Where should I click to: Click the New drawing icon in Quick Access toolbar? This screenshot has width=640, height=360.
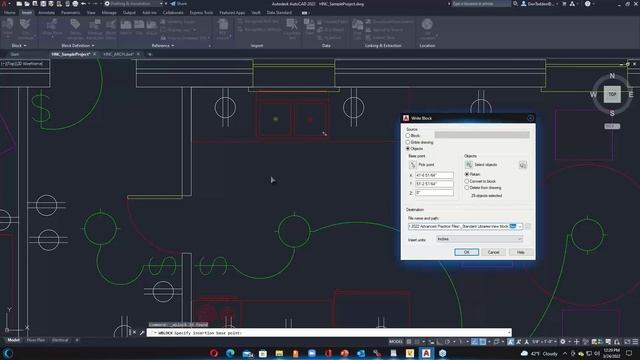19,4
